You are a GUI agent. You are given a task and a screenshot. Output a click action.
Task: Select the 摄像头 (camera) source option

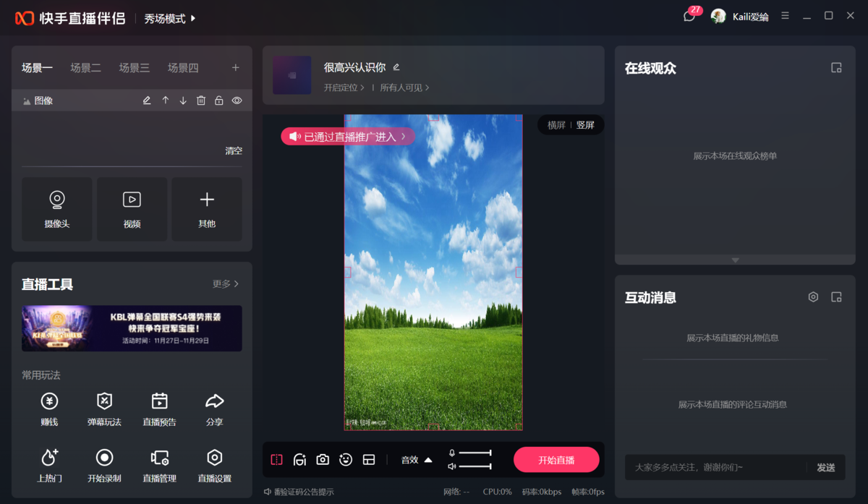[57, 209]
